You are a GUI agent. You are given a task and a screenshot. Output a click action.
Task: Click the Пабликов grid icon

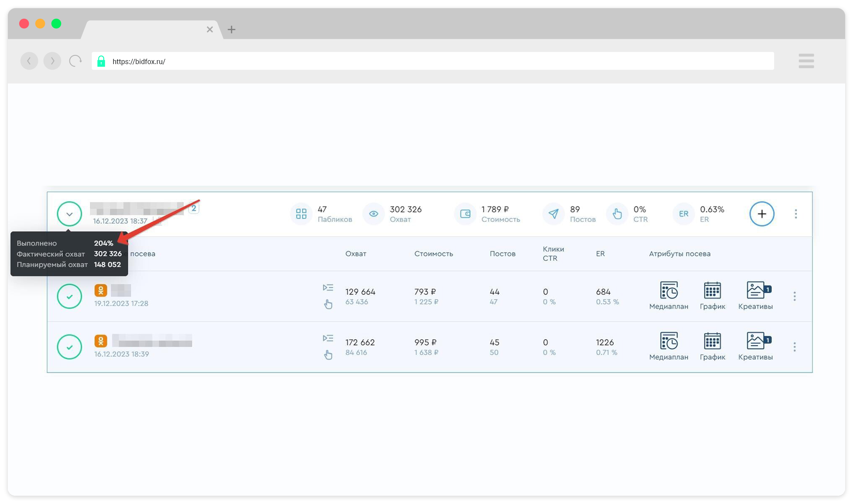[301, 214]
